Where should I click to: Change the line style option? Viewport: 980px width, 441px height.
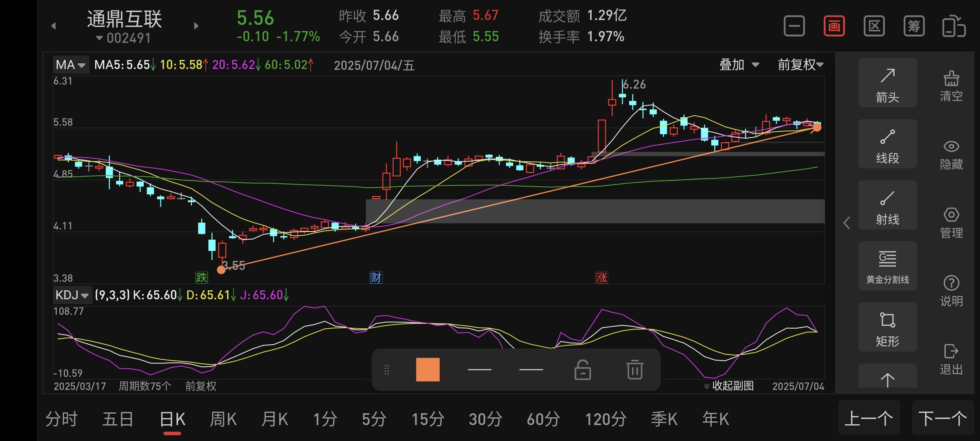tap(531, 370)
